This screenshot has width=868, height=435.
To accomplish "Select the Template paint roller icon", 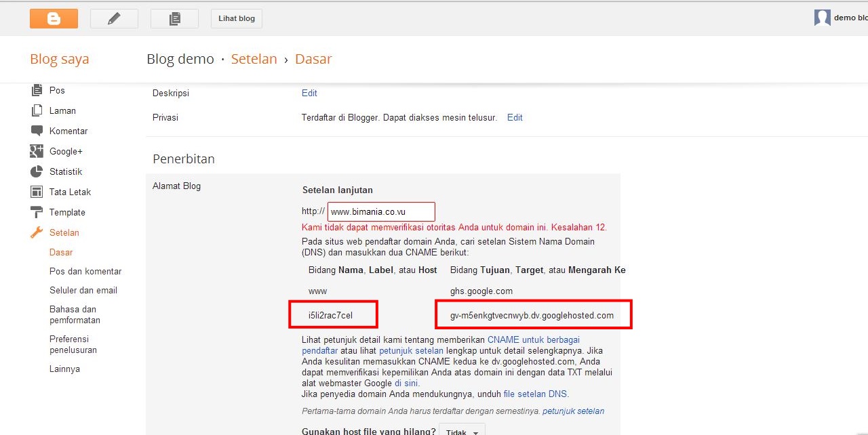I will [37, 212].
